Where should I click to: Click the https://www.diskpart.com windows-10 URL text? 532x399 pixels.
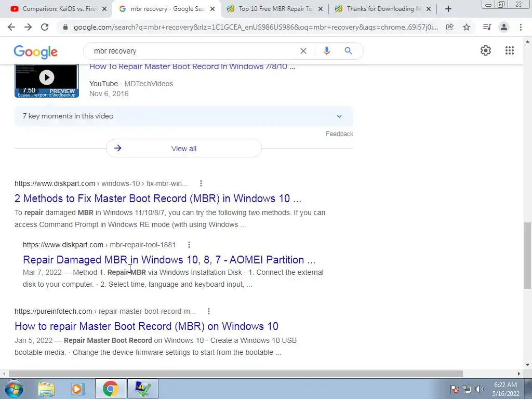tap(101, 183)
